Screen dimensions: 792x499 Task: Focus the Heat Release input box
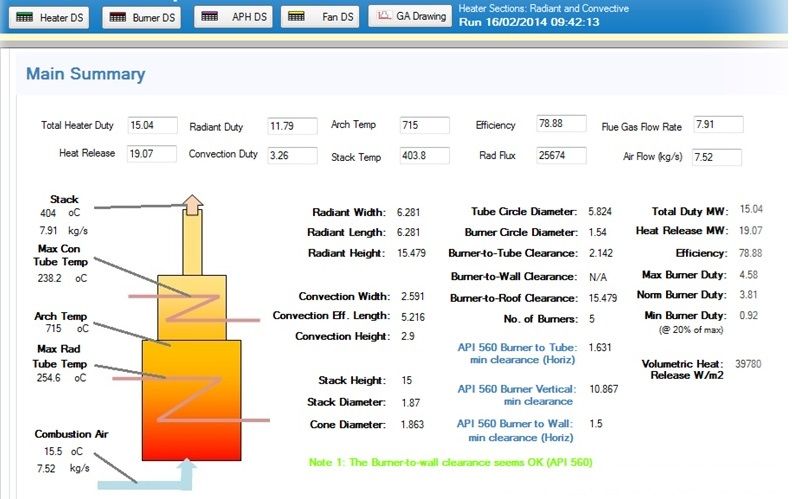click(152, 154)
